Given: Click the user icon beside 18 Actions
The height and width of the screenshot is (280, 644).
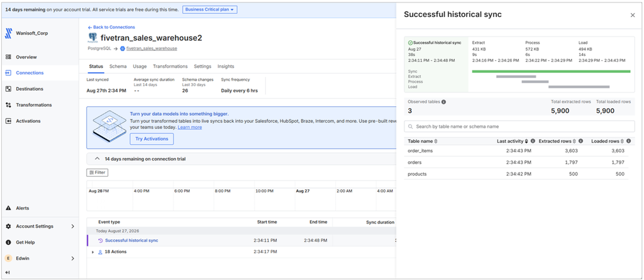Looking at the screenshot, I should click(x=100, y=252).
